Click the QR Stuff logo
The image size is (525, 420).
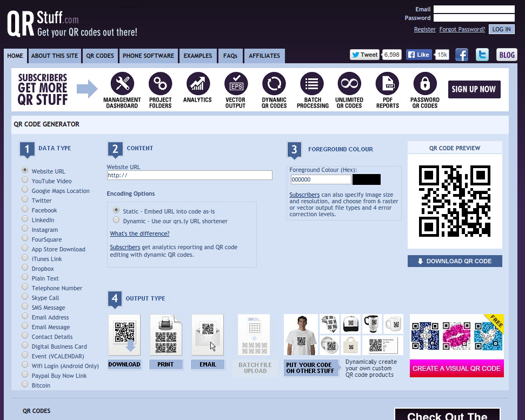point(72,23)
